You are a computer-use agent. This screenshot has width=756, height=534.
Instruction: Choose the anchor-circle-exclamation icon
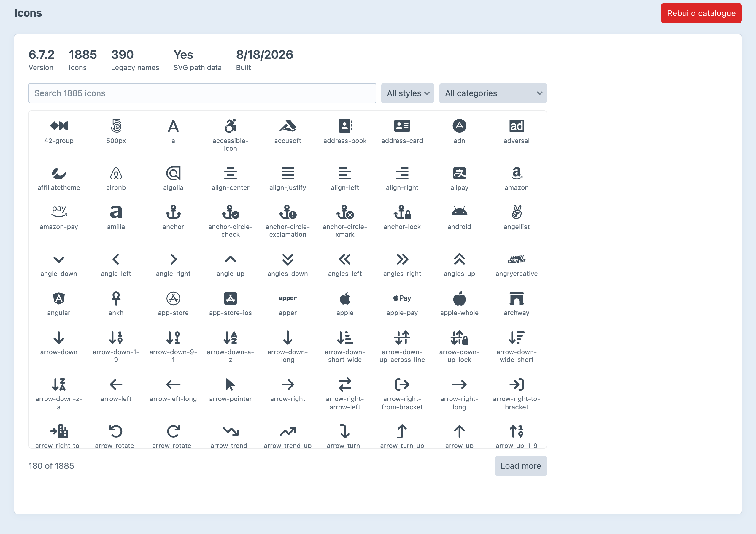click(x=288, y=212)
